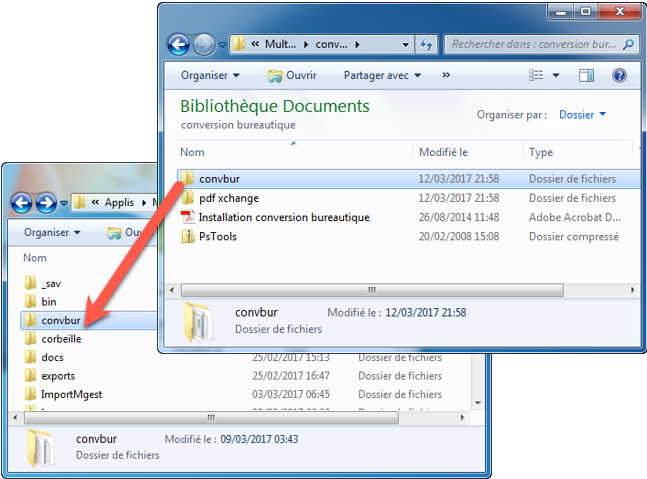This screenshot has width=647, height=479.
Task: Select the ImportMgest folder
Action: [x=71, y=394]
